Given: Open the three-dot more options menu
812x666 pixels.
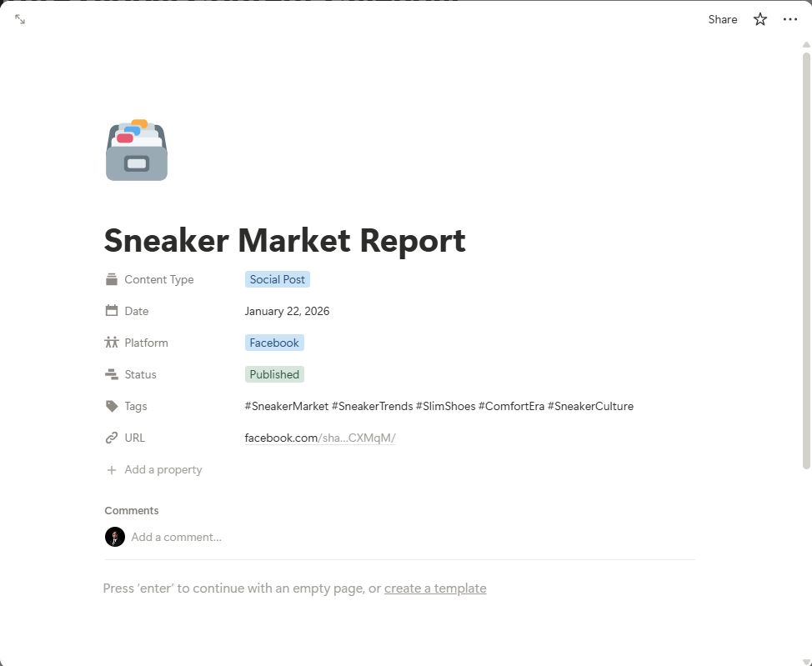Looking at the screenshot, I should coord(790,19).
